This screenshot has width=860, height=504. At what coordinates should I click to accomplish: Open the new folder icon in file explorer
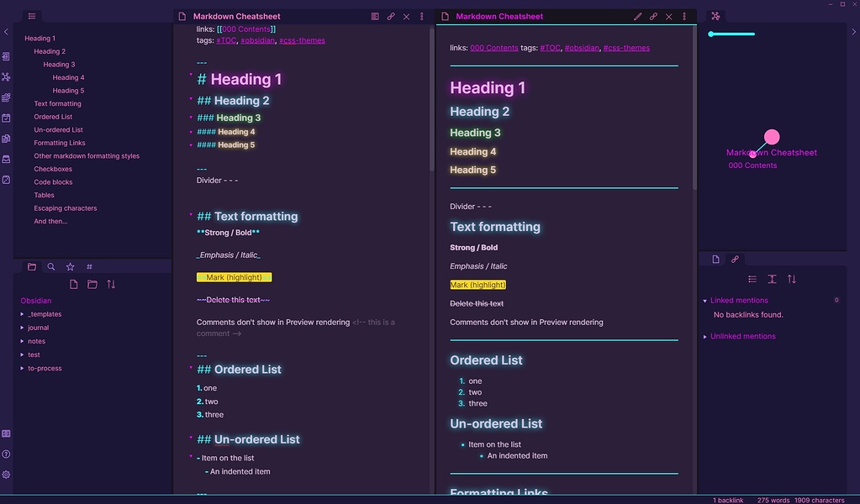92,285
